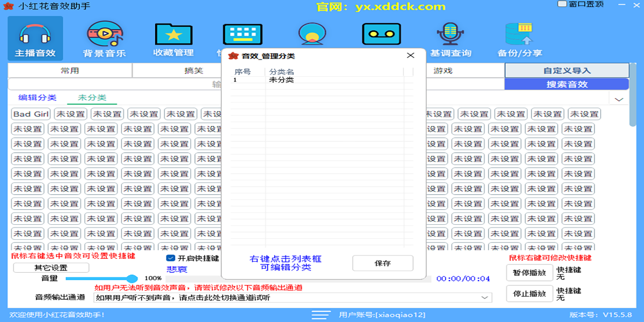Select the 自定义导入 tab
Viewport: 644px width, 322px height.
(x=567, y=70)
